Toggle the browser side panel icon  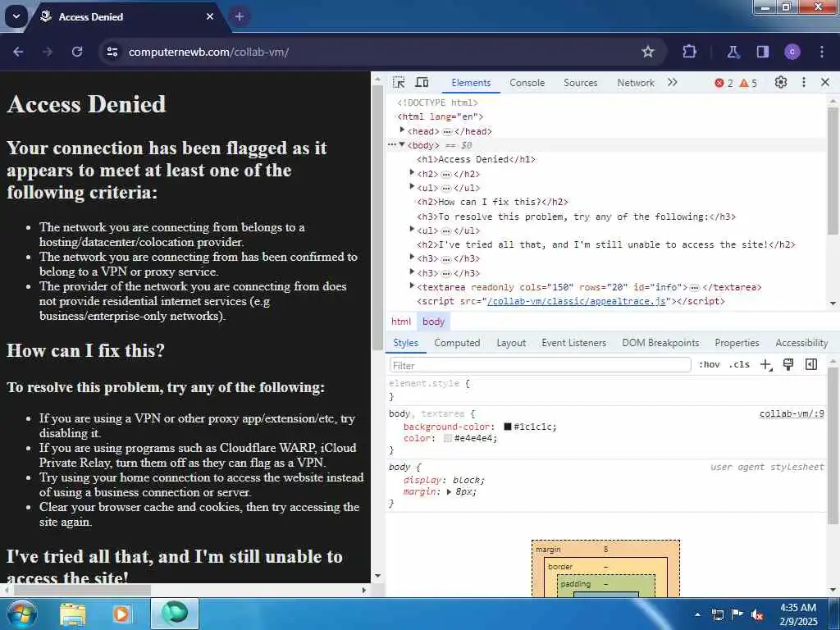762,52
